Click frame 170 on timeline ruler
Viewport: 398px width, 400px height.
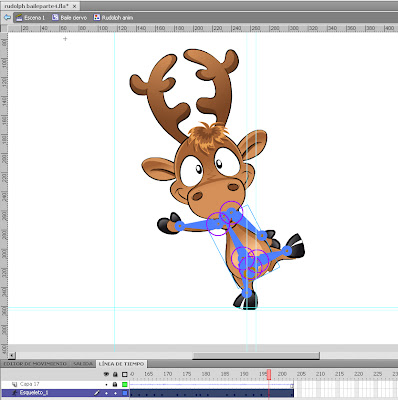coord(168,374)
